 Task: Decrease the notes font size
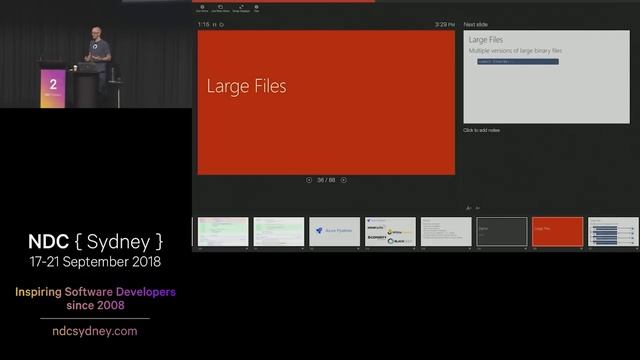[478, 208]
